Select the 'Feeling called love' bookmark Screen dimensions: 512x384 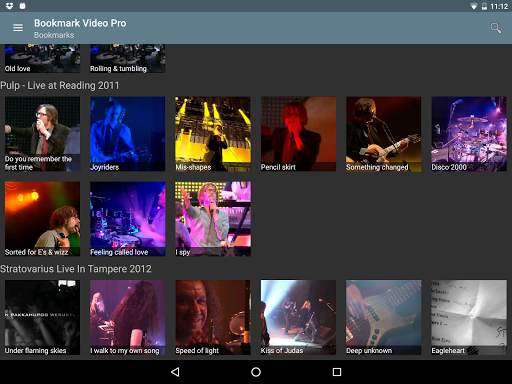[x=128, y=219]
